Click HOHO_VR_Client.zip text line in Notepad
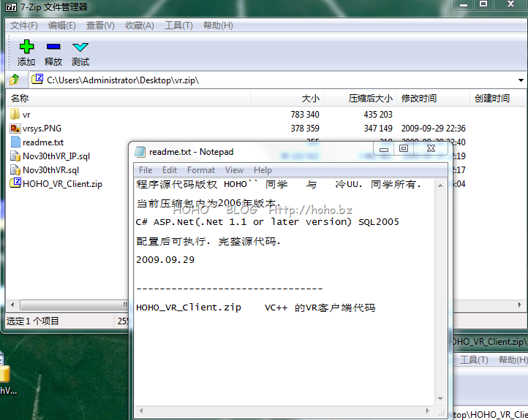Image resolution: width=528 pixels, height=420 pixels. 255,308
